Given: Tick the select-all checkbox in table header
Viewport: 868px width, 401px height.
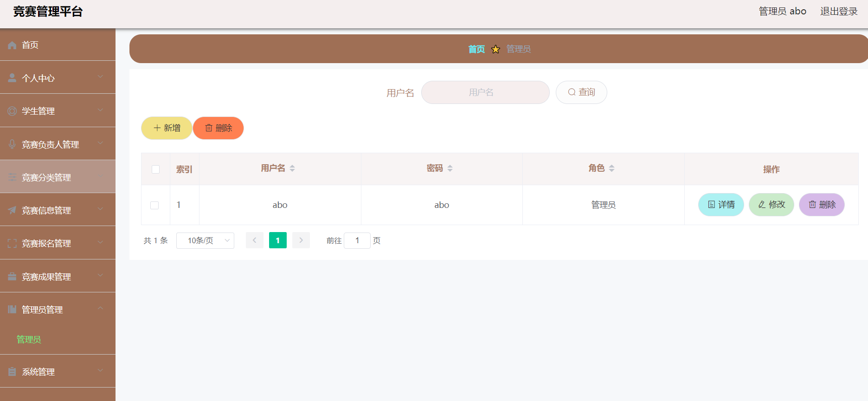Looking at the screenshot, I should pos(156,169).
